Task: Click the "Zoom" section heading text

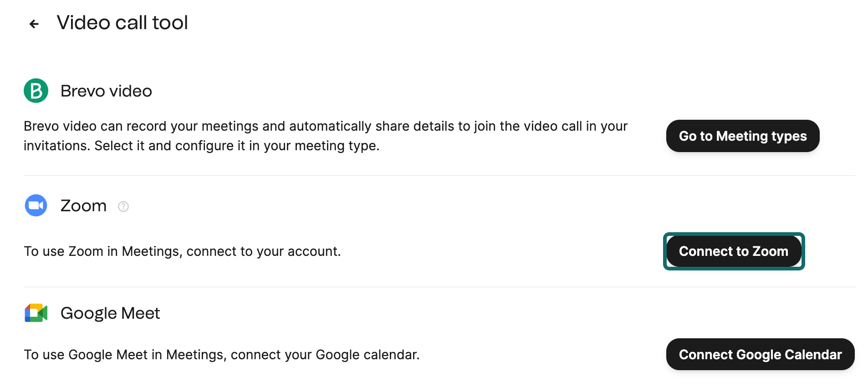Action: (83, 206)
